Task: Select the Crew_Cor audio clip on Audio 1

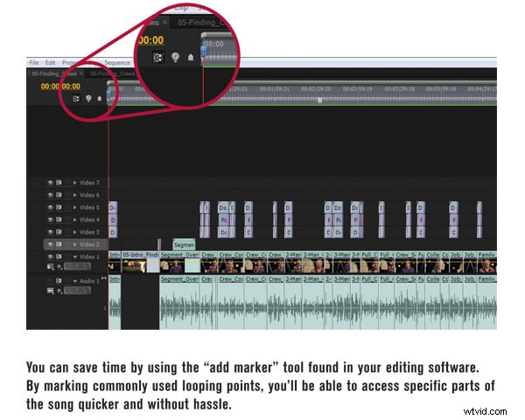Action: tap(231, 302)
